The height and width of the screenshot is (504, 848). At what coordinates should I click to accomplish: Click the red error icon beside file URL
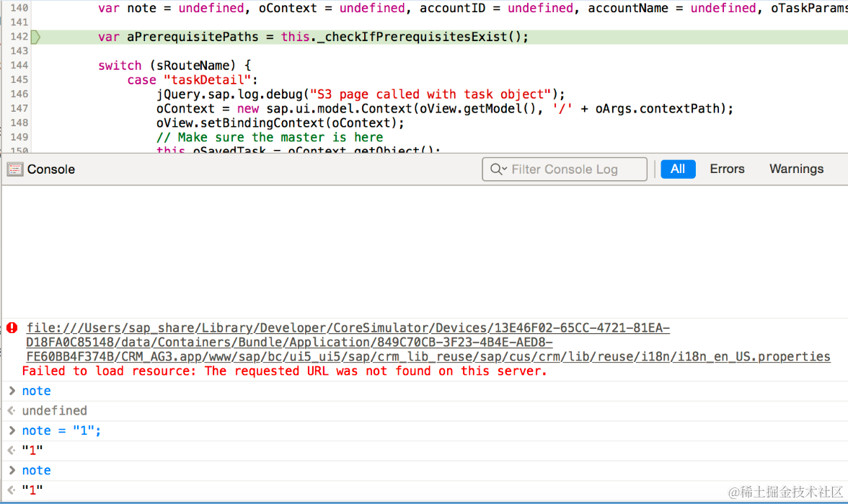[x=12, y=327]
